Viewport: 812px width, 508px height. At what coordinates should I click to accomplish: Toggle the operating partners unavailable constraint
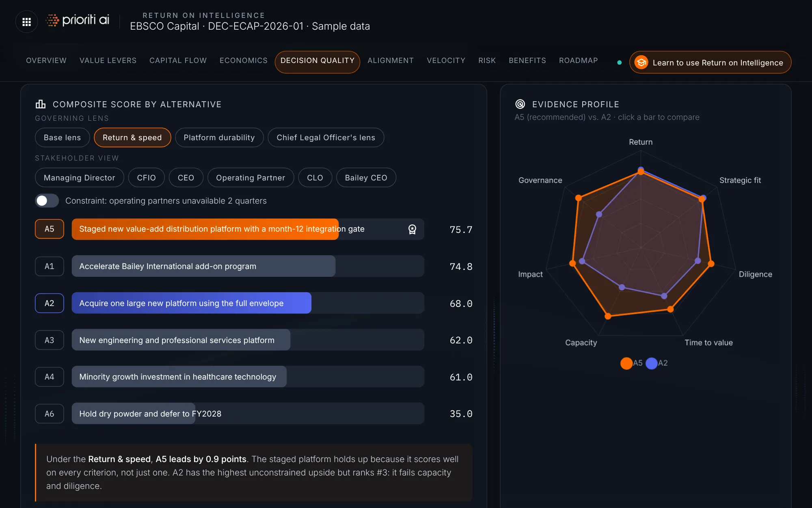(x=47, y=201)
